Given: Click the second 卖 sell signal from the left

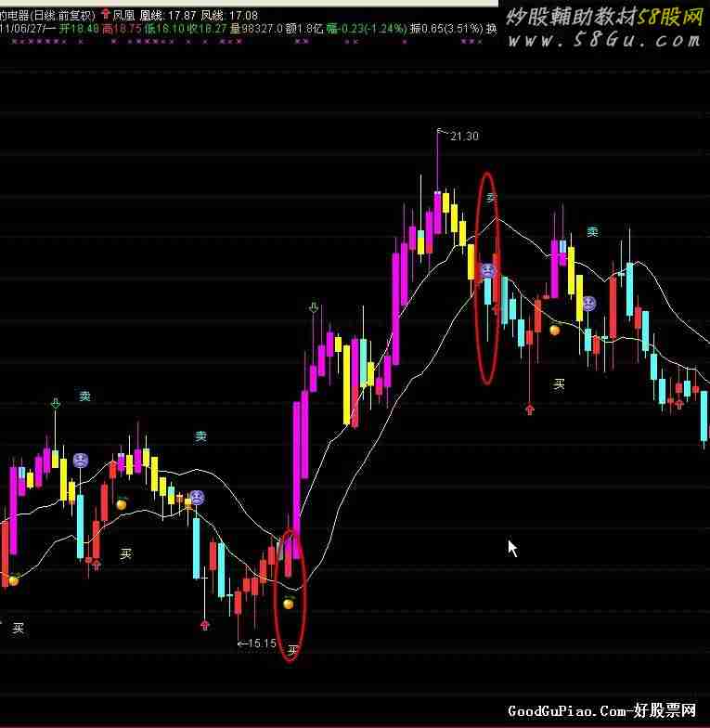Looking at the screenshot, I should pyautogui.click(x=200, y=436).
